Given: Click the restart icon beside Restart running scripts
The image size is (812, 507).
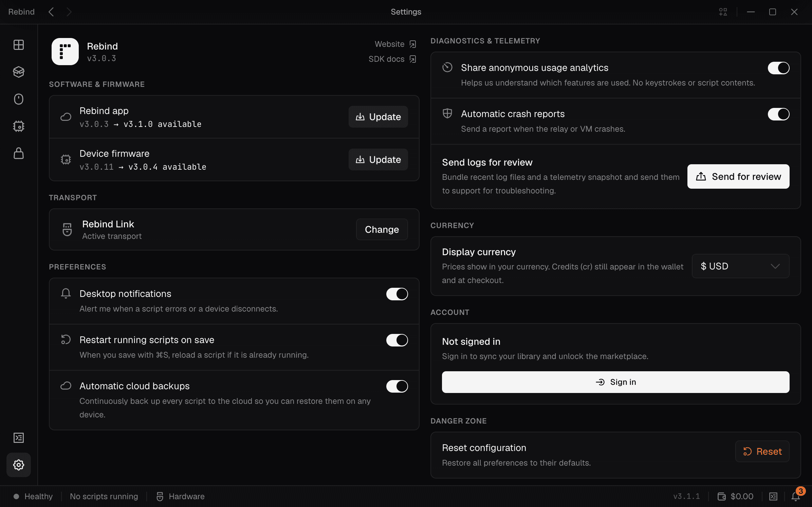Looking at the screenshot, I should 66,340.
